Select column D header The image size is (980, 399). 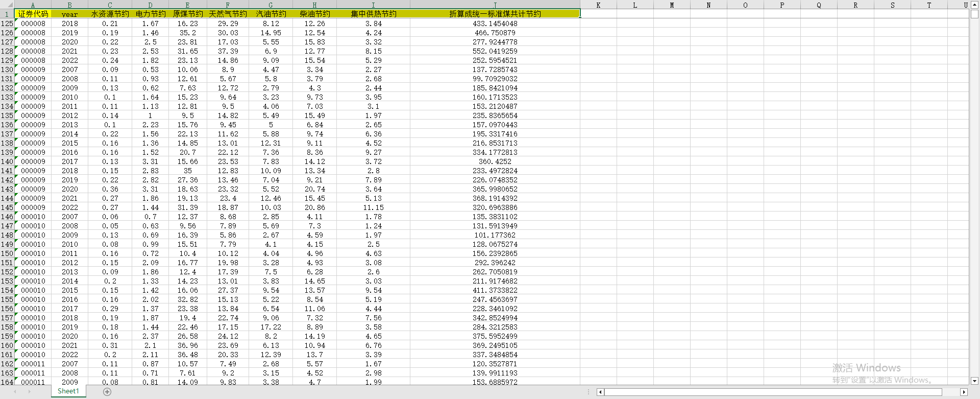150,5
